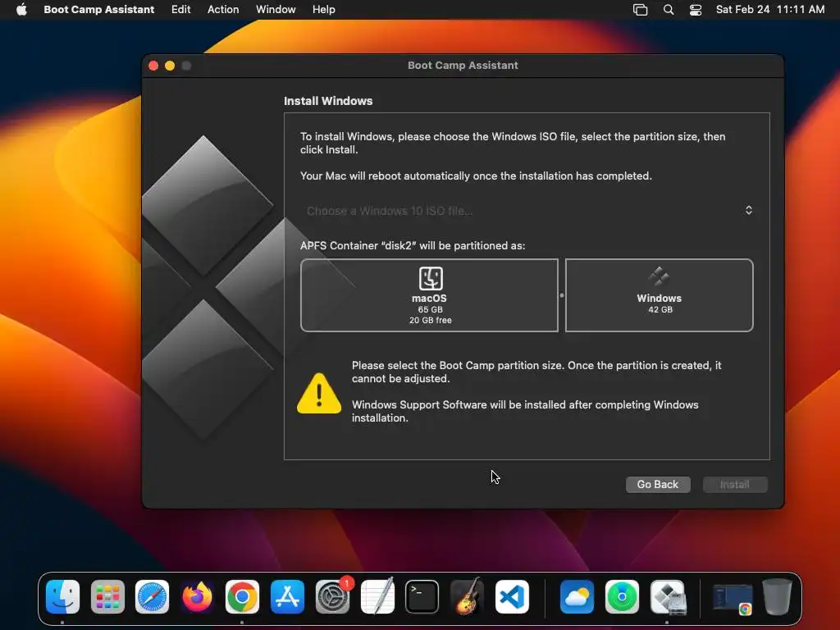This screenshot has width=840, height=630.
Task: Launch Firefox from the Dock
Action: [197, 597]
